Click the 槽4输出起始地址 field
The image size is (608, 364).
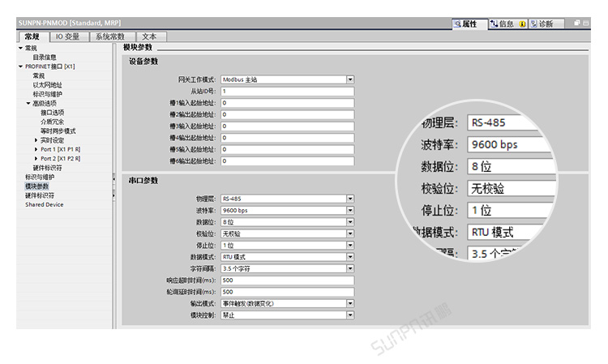tap(287, 138)
